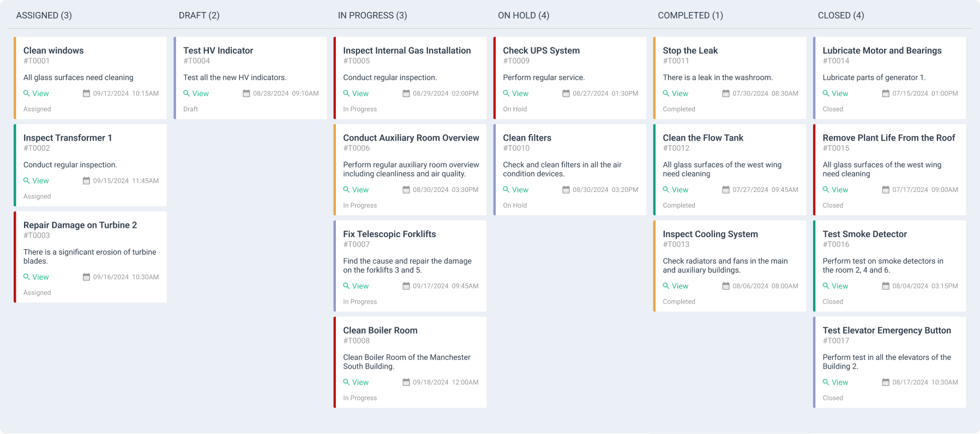Click calendar icon on Lubricate Motor and Bearings card
Image resolution: width=980 pixels, height=434 pixels.
[885, 93]
